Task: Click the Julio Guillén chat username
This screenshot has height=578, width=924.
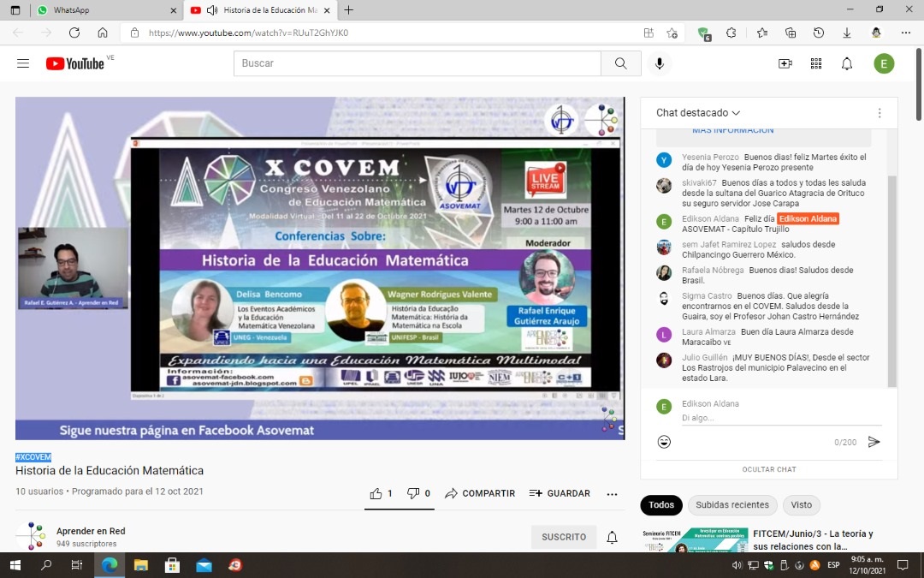Action: coord(704,357)
